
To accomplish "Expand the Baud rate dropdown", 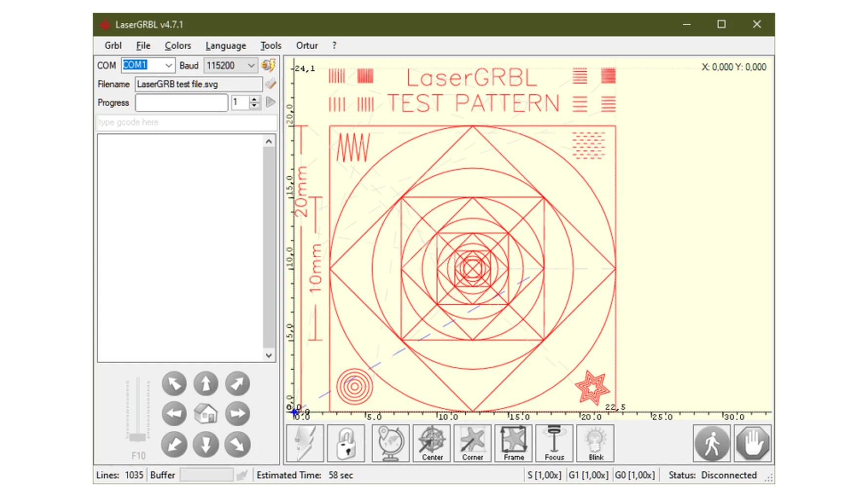I will point(251,65).
